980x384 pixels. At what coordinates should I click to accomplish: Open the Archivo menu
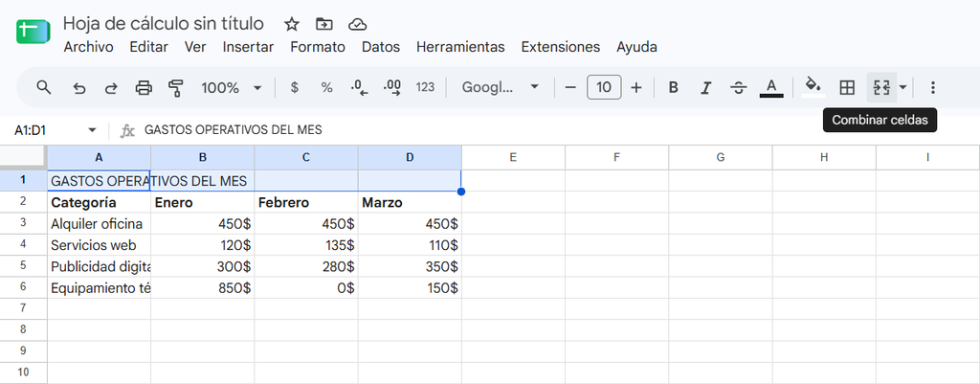click(89, 47)
